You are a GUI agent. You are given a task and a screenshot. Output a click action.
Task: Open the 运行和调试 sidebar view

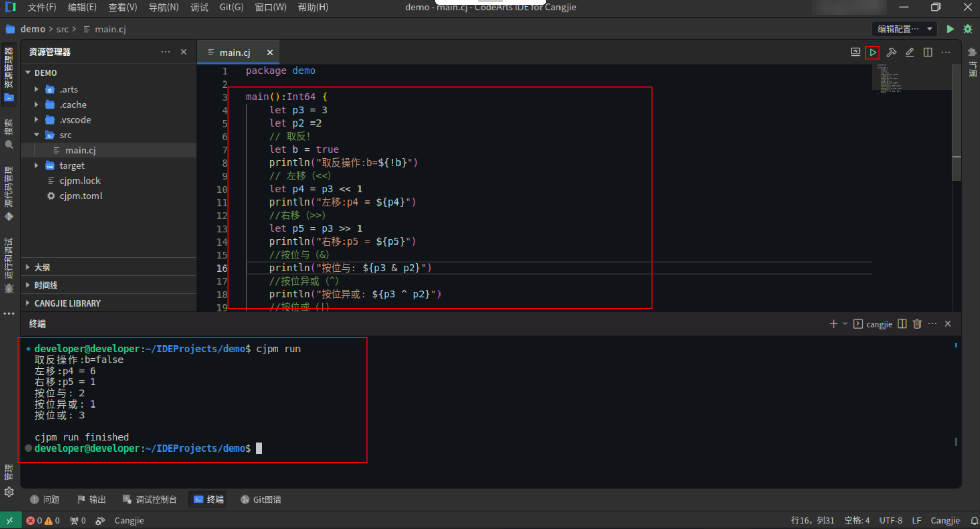pyautogui.click(x=9, y=266)
